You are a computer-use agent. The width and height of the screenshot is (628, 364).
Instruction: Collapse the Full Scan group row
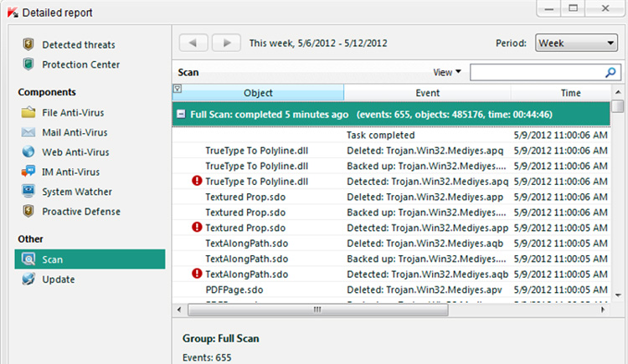coord(180,114)
